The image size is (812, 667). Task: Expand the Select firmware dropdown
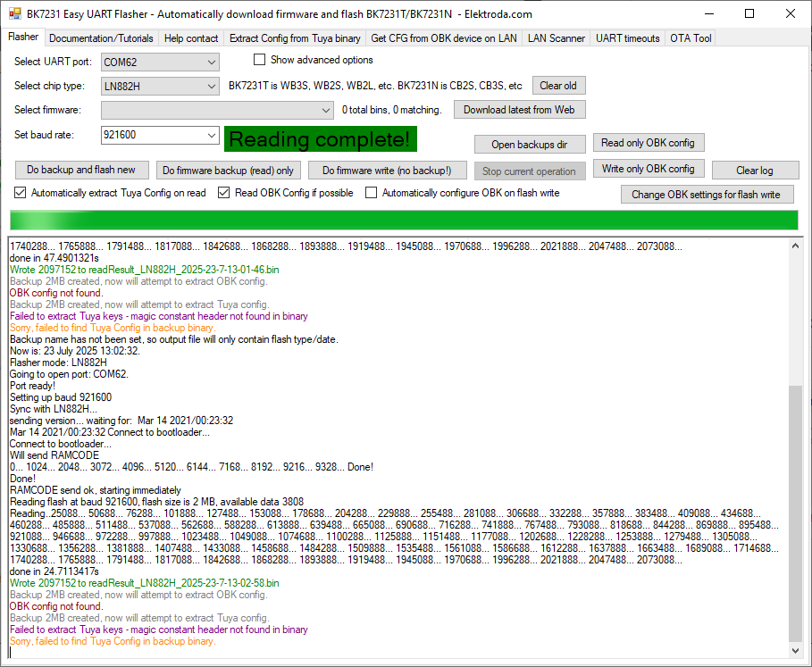coord(217,110)
